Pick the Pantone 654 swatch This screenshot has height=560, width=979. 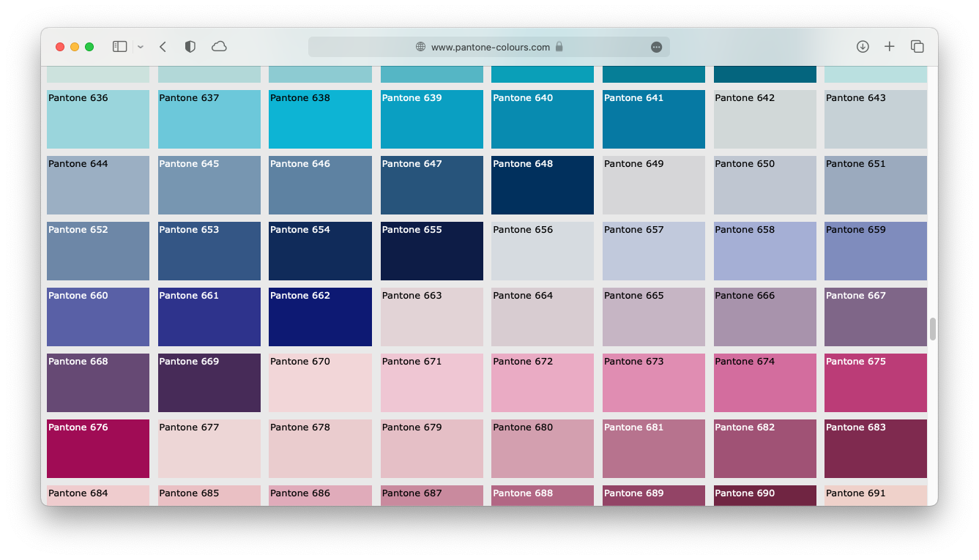320,251
